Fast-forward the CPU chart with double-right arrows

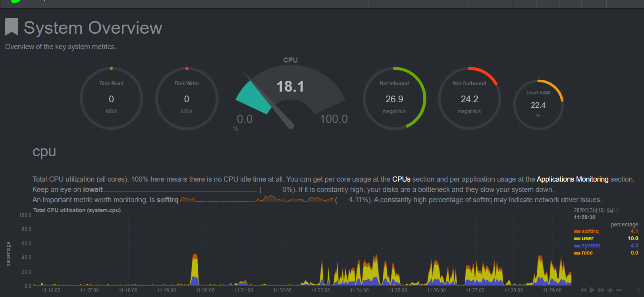pos(601,290)
